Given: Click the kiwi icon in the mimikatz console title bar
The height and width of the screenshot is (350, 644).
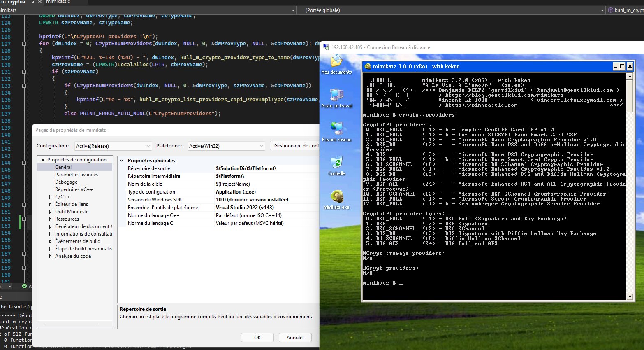Looking at the screenshot, I should 368,66.
